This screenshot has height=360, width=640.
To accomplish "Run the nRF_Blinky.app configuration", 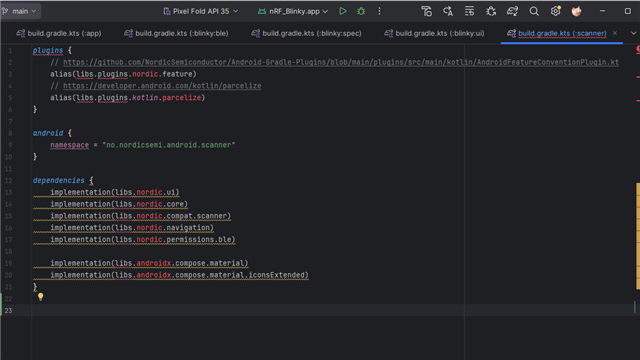I will [x=343, y=11].
